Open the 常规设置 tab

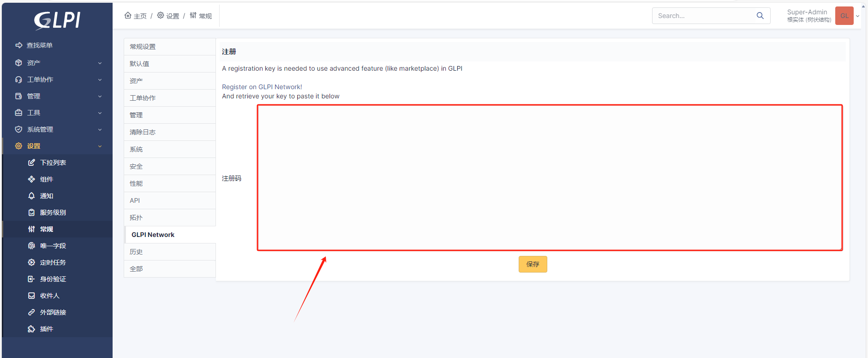(170, 47)
